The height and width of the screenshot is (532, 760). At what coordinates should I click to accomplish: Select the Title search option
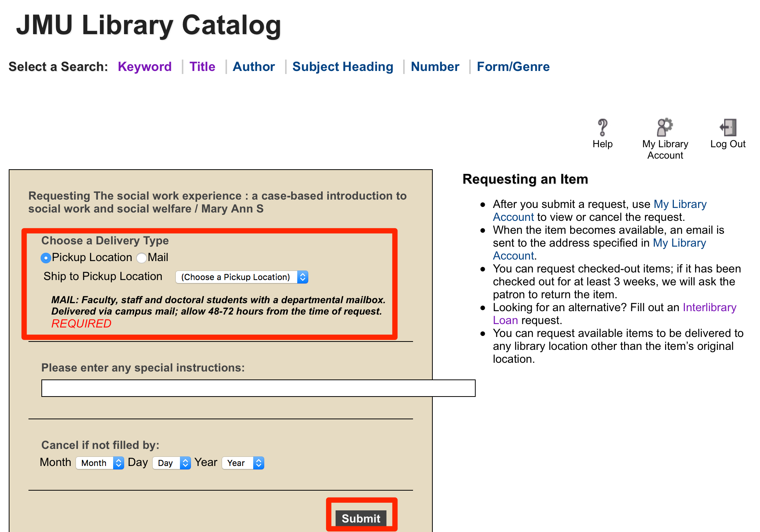click(202, 67)
